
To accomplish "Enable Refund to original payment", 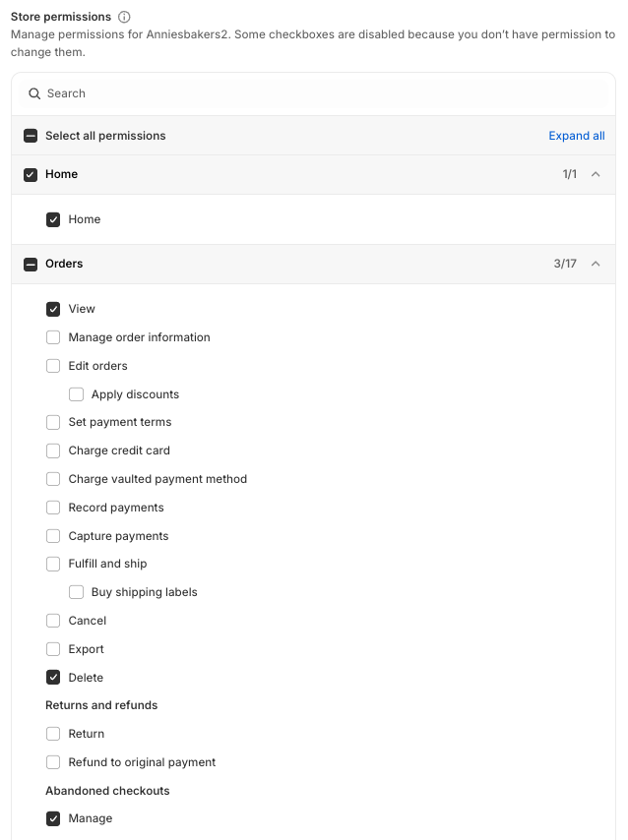I will point(53,762).
